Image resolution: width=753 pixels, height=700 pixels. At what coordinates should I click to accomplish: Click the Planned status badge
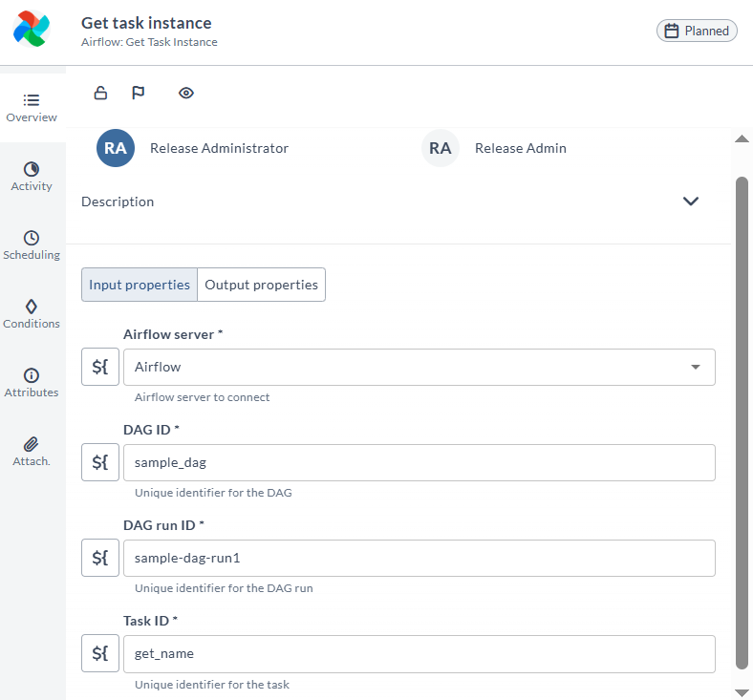697,31
